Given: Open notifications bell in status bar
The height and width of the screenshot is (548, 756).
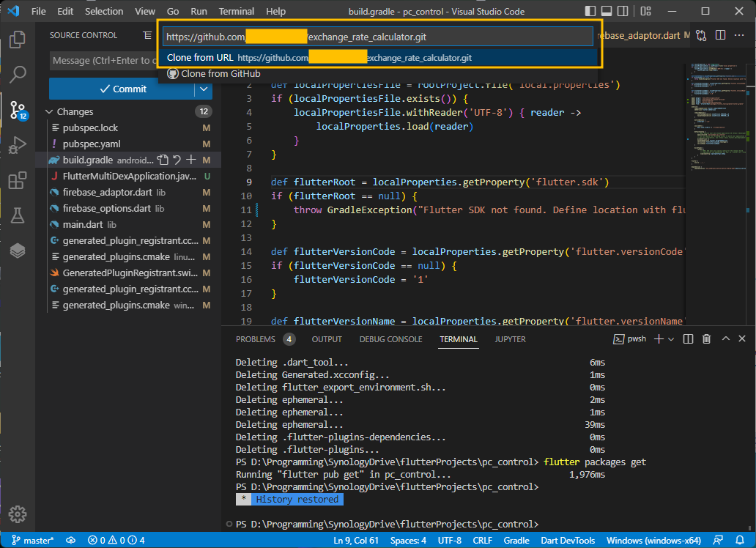Looking at the screenshot, I should tap(740, 540).
